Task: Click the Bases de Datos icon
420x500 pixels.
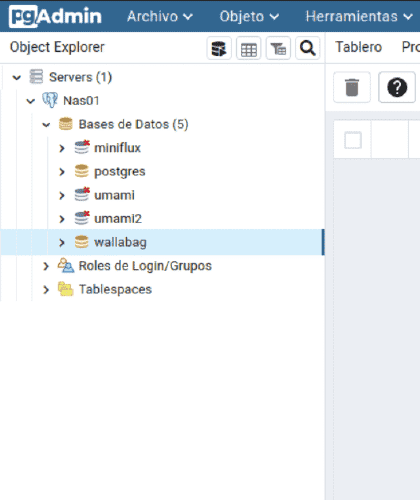Action: point(66,124)
